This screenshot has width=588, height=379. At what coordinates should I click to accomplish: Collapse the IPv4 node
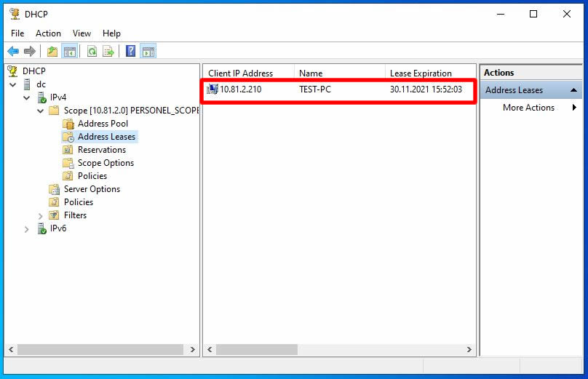(27, 98)
